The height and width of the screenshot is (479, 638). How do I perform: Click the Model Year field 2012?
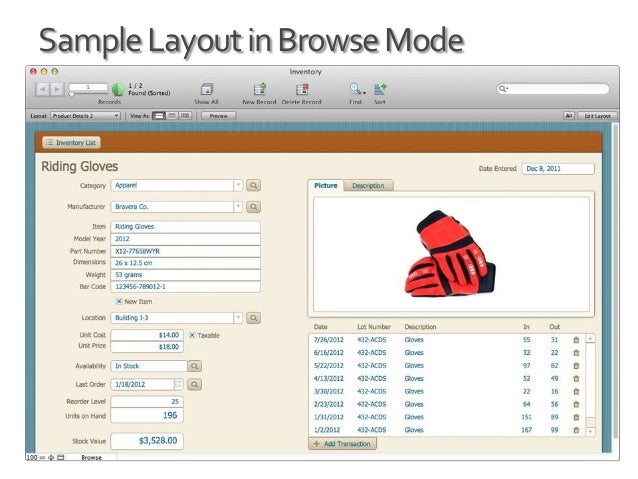point(186,239)
